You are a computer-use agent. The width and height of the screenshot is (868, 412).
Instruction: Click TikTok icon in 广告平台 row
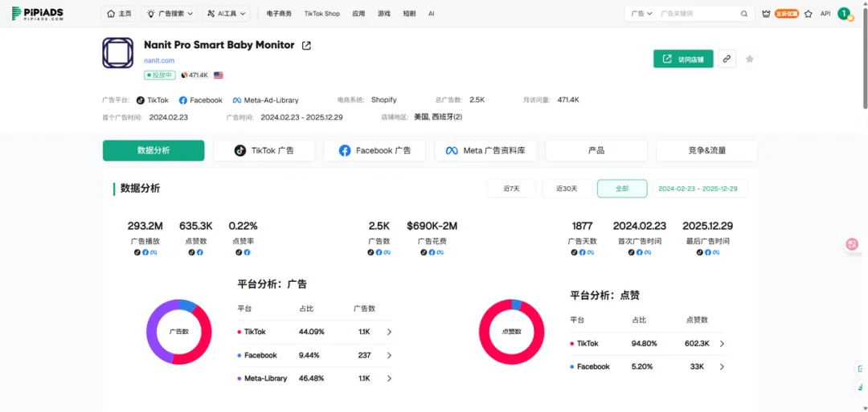pos(141,100)
